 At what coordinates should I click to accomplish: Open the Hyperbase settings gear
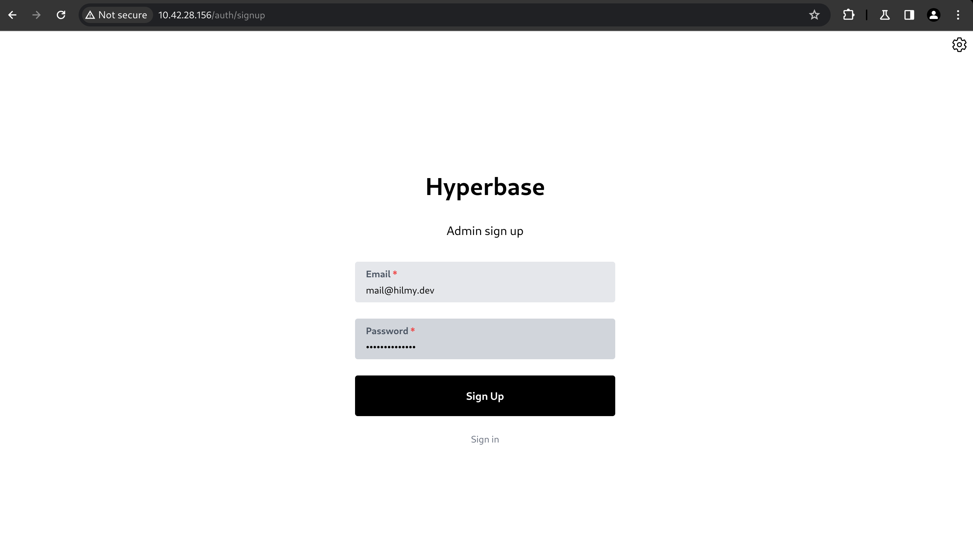[x=959, y=44]
